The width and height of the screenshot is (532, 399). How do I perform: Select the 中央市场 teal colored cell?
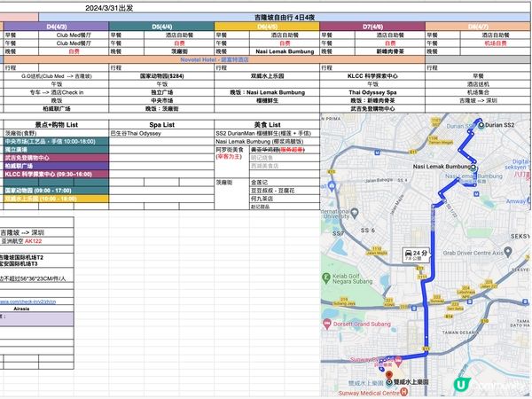click(x=53, y=141)
